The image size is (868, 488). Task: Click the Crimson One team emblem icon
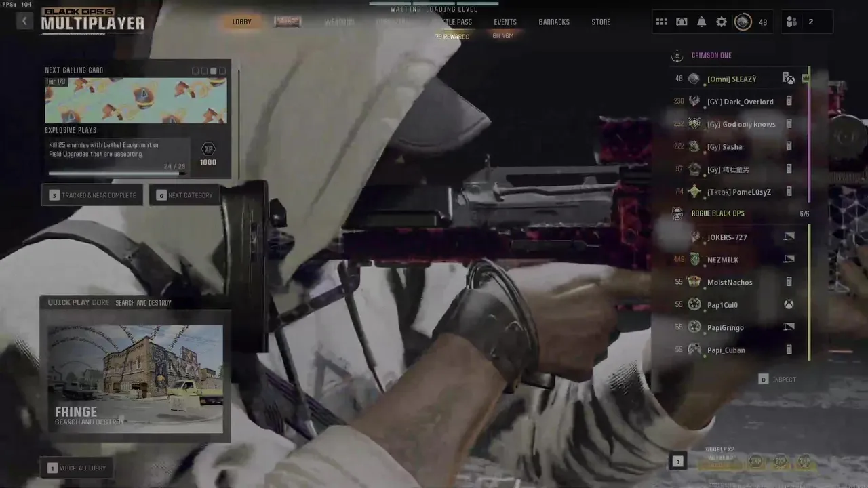677,56
